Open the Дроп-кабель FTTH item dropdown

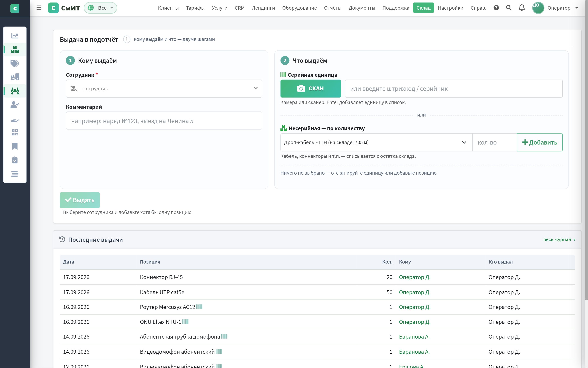coord(376,142)
